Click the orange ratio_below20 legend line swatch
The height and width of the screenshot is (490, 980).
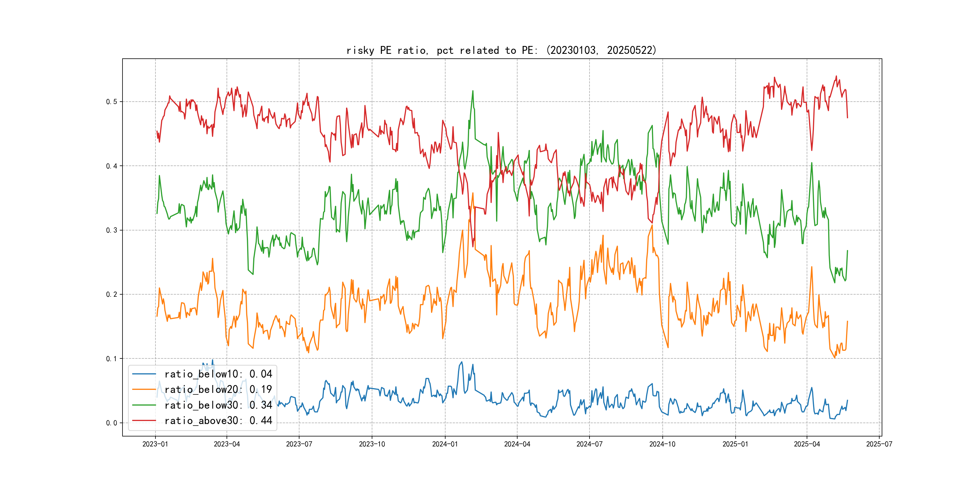(x=144, y=390)
